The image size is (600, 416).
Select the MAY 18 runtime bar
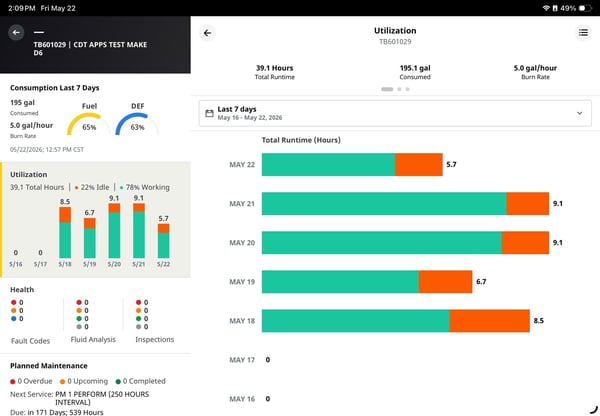click(x=396, y=321)
